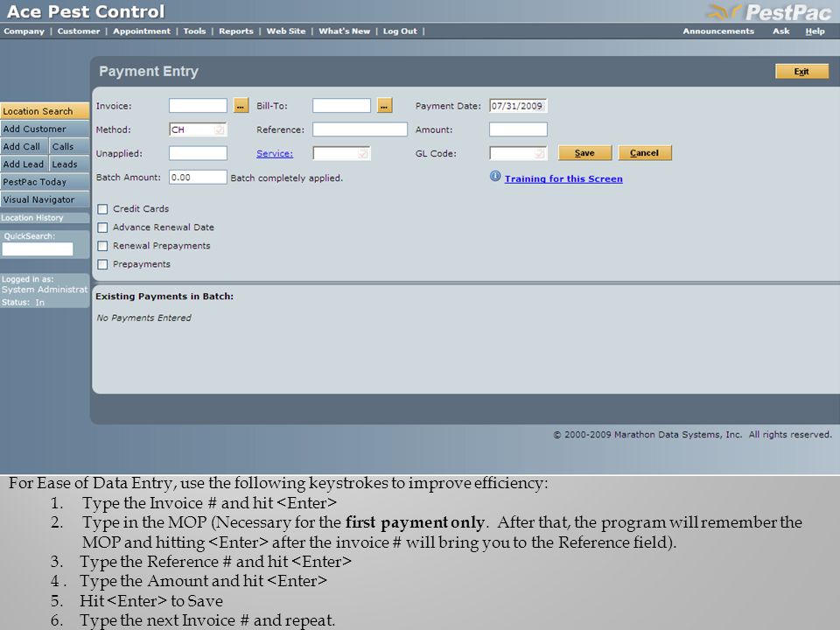Click Ask in the top bar
The height and width of the screenshot is (630, 840).
click(781, 31)
